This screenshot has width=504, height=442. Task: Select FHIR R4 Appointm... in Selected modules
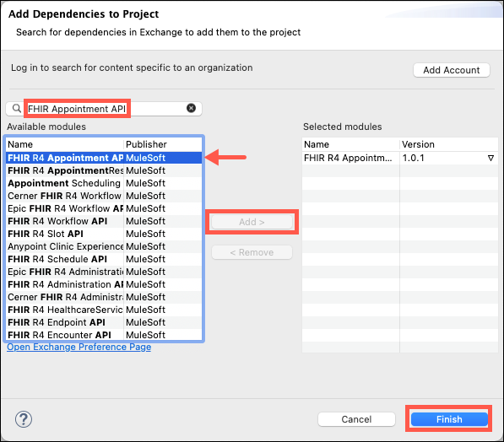[350, 158]
